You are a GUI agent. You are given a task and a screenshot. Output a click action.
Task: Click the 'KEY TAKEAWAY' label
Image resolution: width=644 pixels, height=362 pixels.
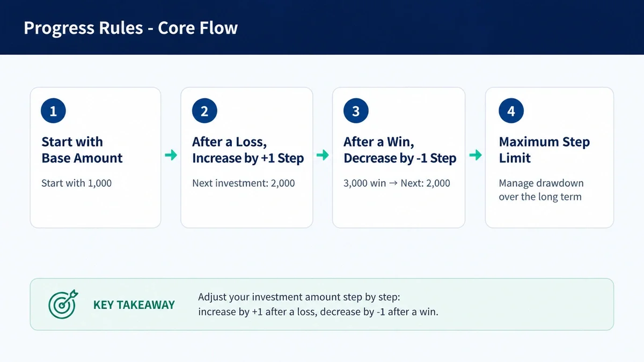(134, 305)
